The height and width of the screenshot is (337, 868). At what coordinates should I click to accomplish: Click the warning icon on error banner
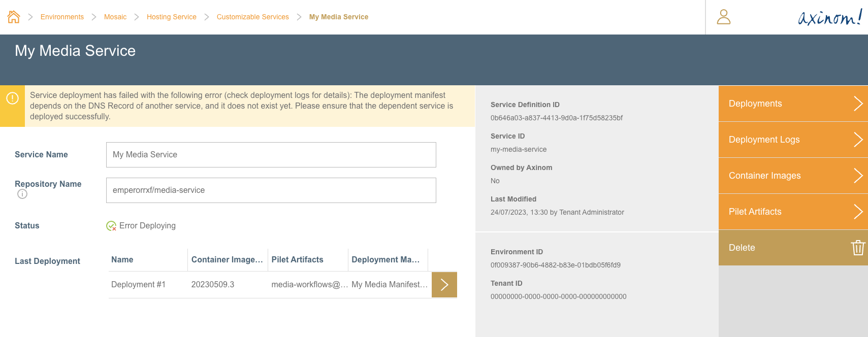[12, 98]
